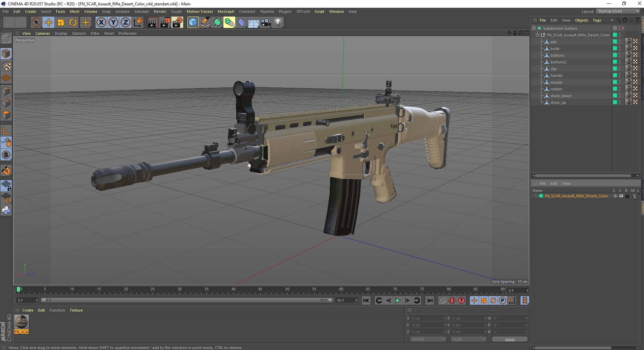
Task: Switch to the Tags menu in Objects
Action: 597,20
